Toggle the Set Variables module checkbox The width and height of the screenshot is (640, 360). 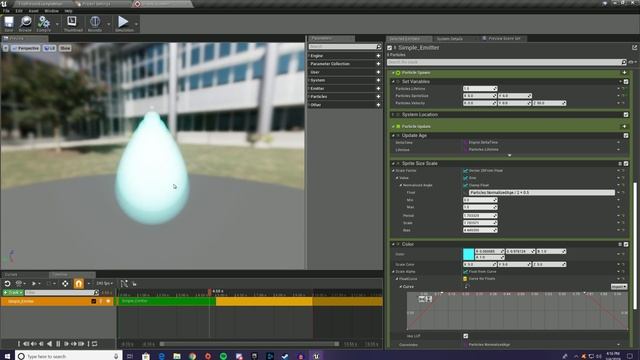(x=626, y=82)
